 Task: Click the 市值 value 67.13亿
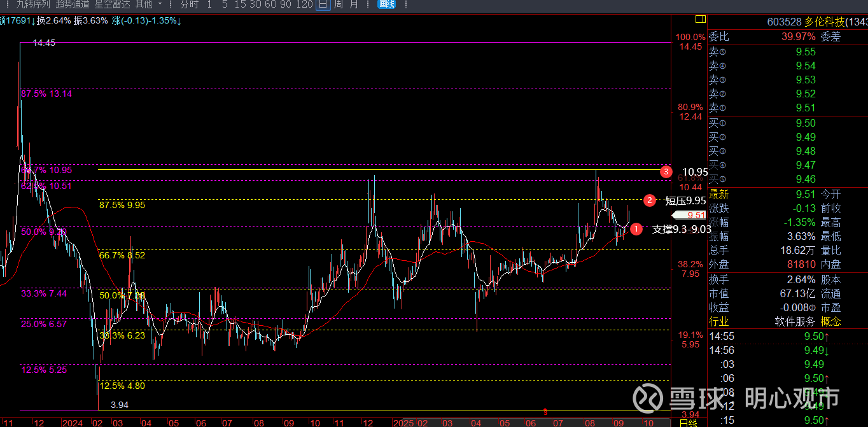798,294
